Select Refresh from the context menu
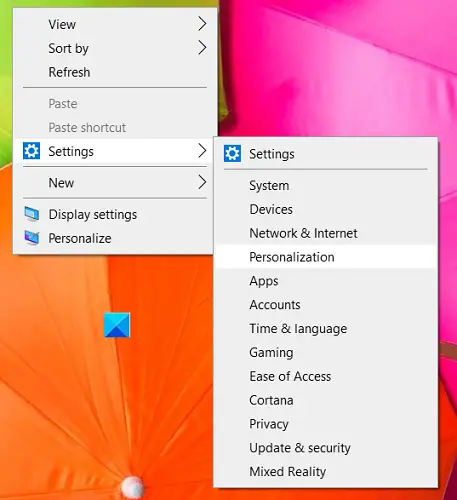 coord(115,72)
